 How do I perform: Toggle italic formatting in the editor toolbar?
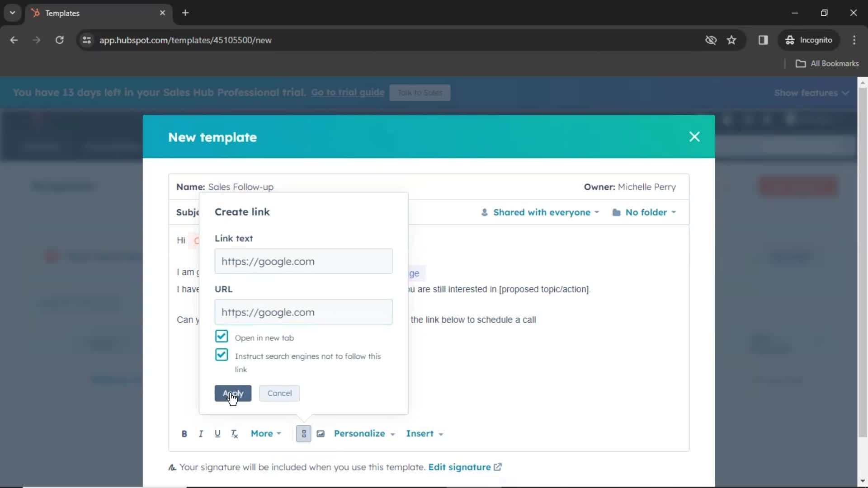point(201,434)
